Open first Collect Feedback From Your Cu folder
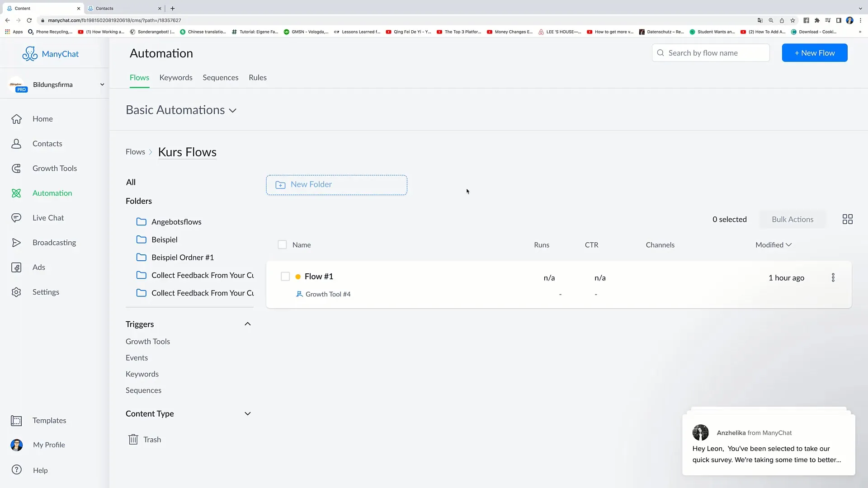Screen dimensions: 868x488 click(195, 275)
